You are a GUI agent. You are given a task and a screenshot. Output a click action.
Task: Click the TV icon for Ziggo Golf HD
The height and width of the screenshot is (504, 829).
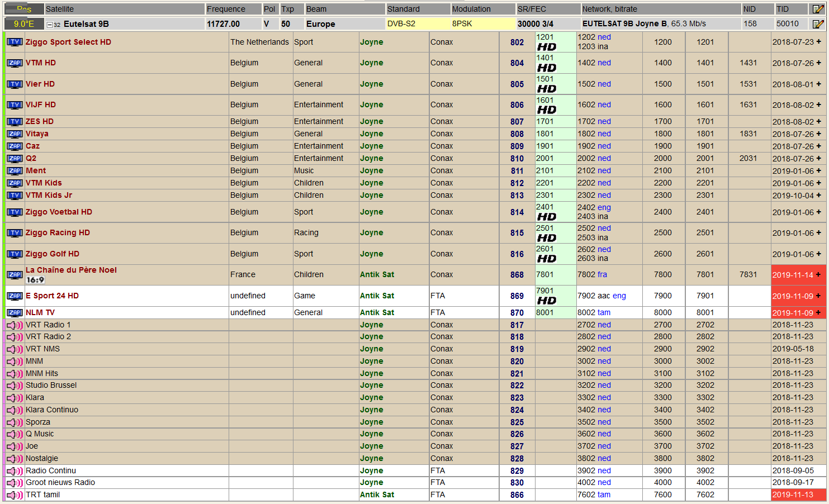click(15, 254)
